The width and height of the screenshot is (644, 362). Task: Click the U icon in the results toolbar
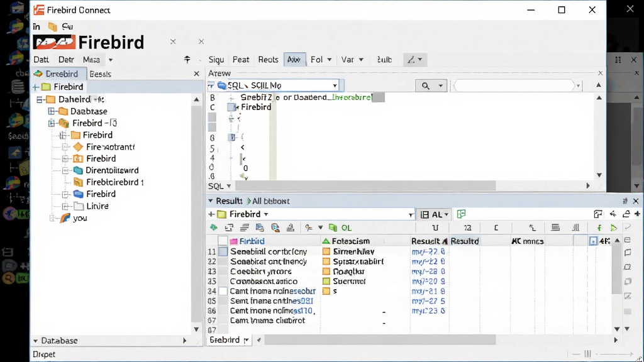click(x=435, y=228)
